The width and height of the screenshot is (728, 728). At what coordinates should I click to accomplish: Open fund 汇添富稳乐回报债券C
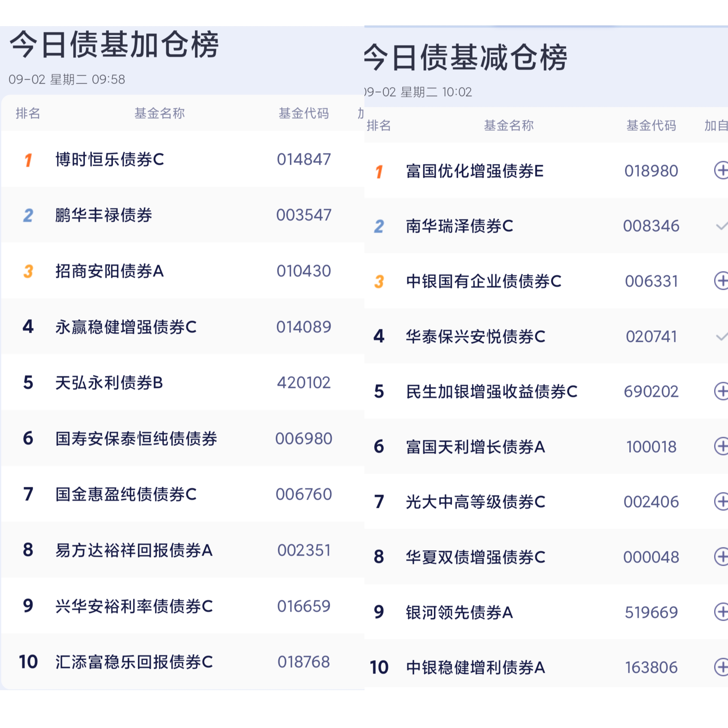point(134,662)
